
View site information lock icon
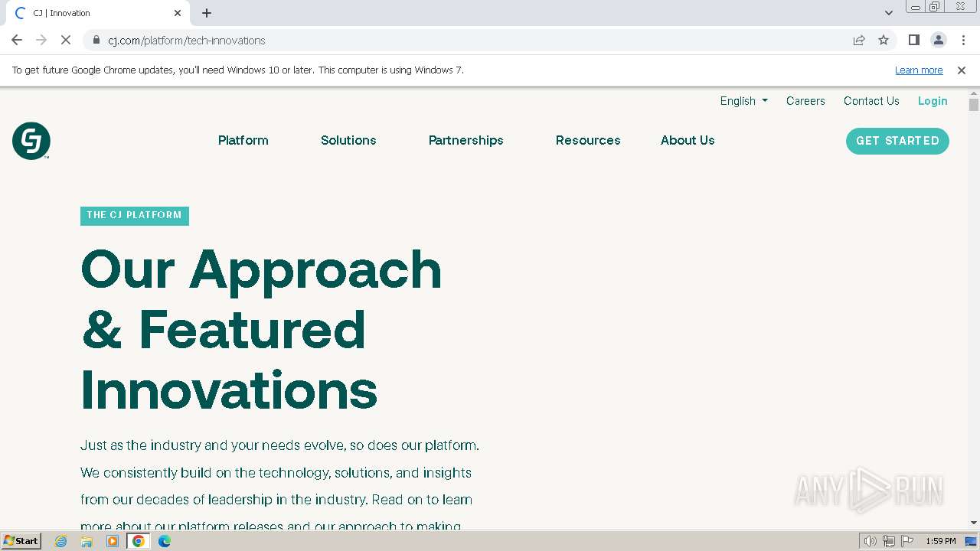[96, 41]
